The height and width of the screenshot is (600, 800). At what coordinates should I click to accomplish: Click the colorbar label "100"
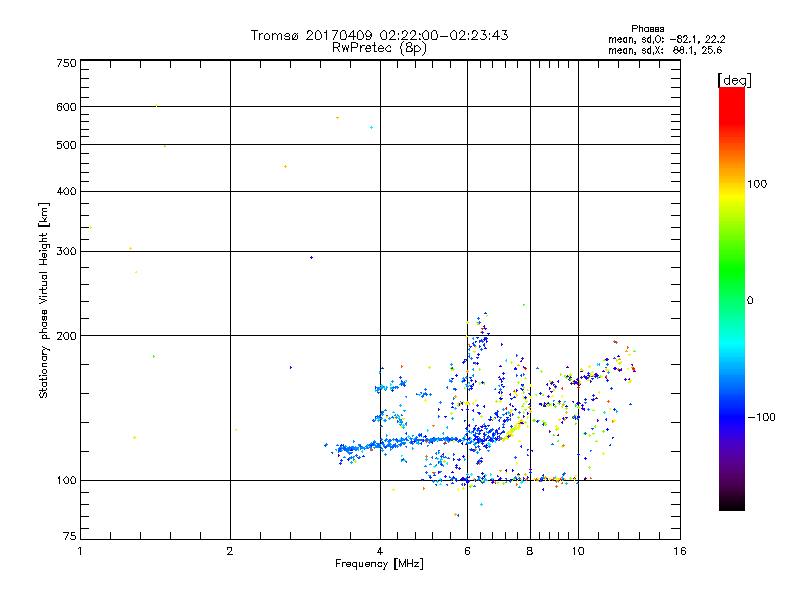757,184
